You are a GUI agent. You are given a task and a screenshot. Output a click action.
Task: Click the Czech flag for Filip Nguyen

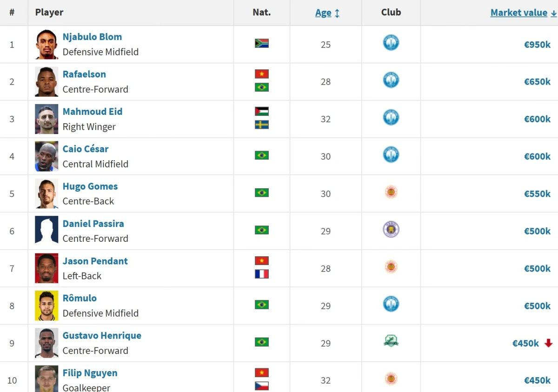[x=262, y=386]
